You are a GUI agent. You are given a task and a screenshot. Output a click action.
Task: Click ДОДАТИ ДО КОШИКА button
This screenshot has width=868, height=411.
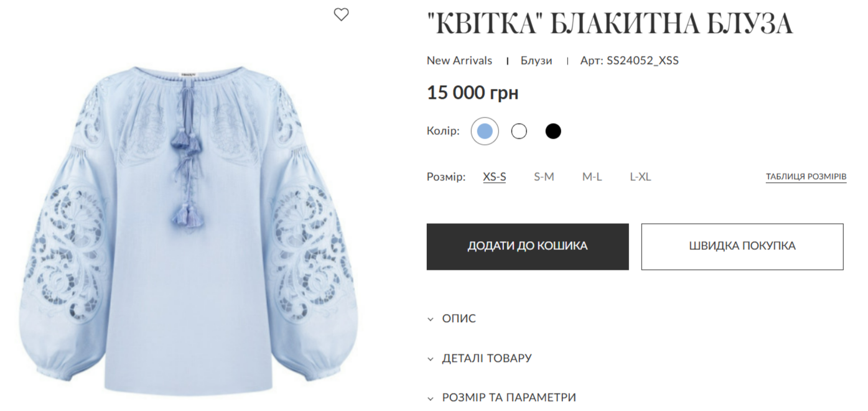point(528,246)
